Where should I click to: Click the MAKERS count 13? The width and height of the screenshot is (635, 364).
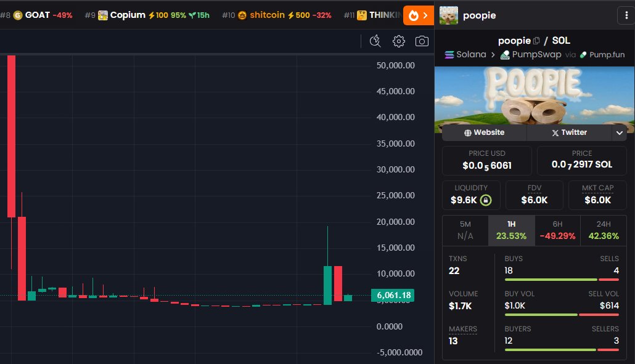pyautogui.click(x=453, y=341)
